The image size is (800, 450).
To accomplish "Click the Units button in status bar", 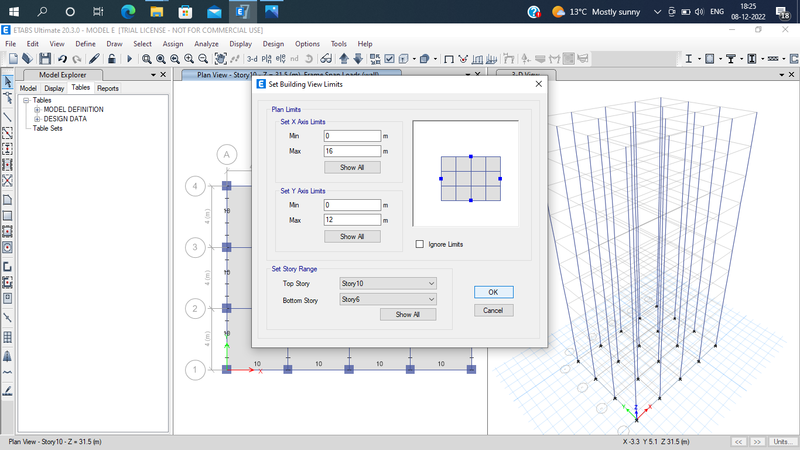I will (x=783, y=442).
